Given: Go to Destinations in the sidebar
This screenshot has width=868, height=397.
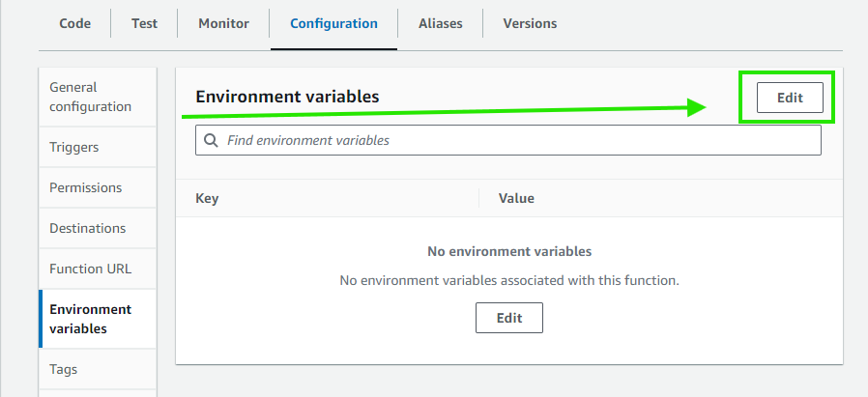Looking at the screenshot, I should 88,228.
